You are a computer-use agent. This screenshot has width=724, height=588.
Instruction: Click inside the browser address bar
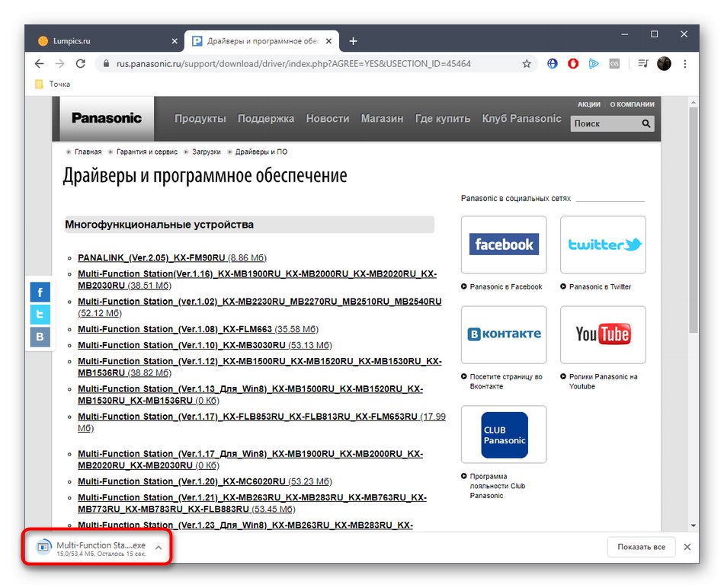click(x=305, y=64)
